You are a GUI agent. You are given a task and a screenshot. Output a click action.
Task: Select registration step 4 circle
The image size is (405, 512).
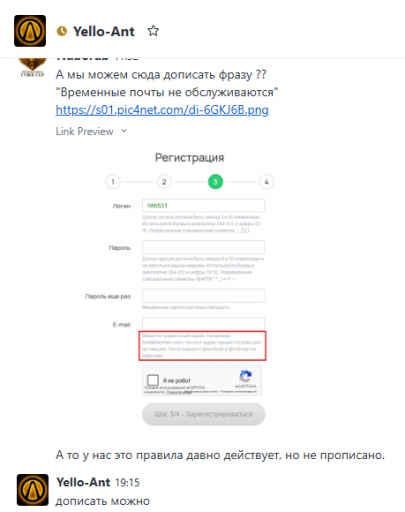tap(266, 182)
